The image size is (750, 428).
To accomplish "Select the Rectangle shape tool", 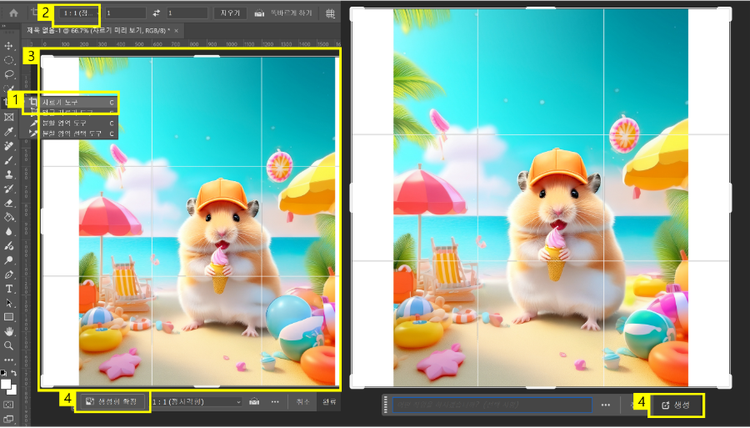I will [x=9, y=317].
